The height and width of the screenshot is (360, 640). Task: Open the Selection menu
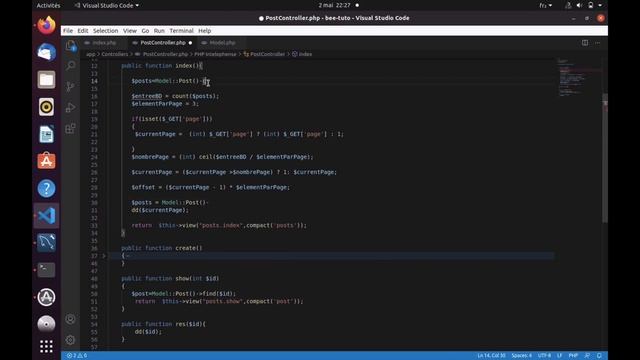click(x=105, y=31)
